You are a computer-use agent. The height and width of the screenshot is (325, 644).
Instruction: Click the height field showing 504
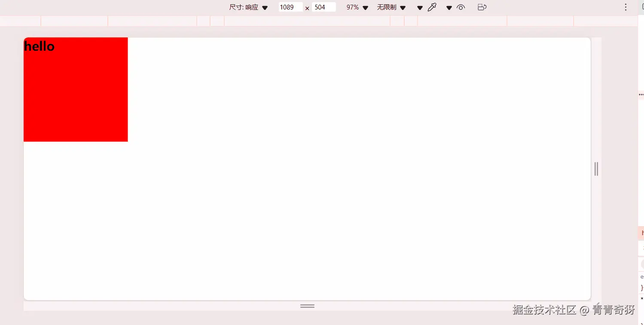pos(324,7)
